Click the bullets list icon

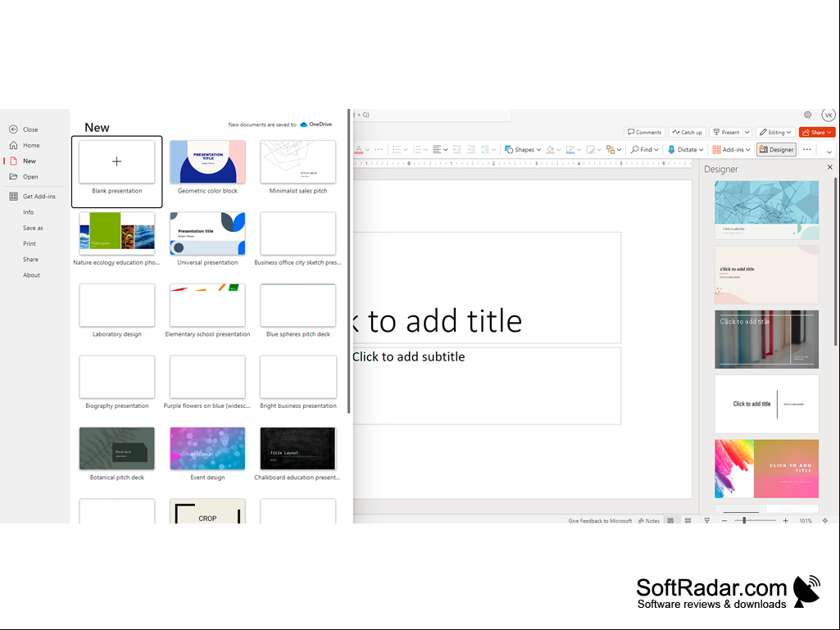(x=397, y=149)
